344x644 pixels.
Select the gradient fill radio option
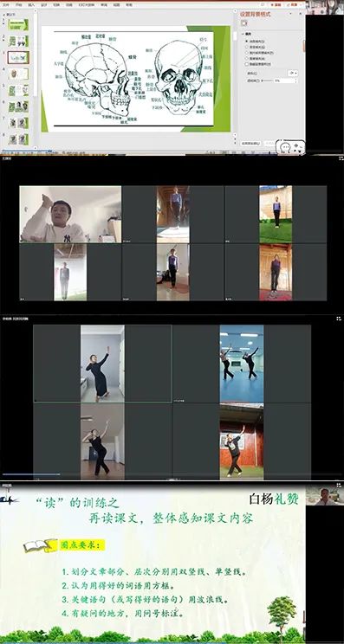click(x=247, y=48)
